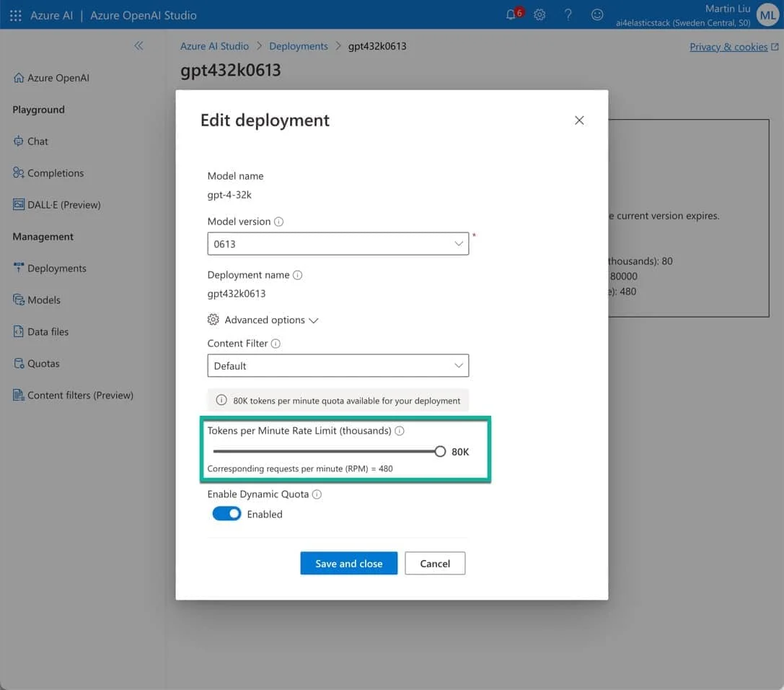Open the notifications bell icon

(511, 14)
